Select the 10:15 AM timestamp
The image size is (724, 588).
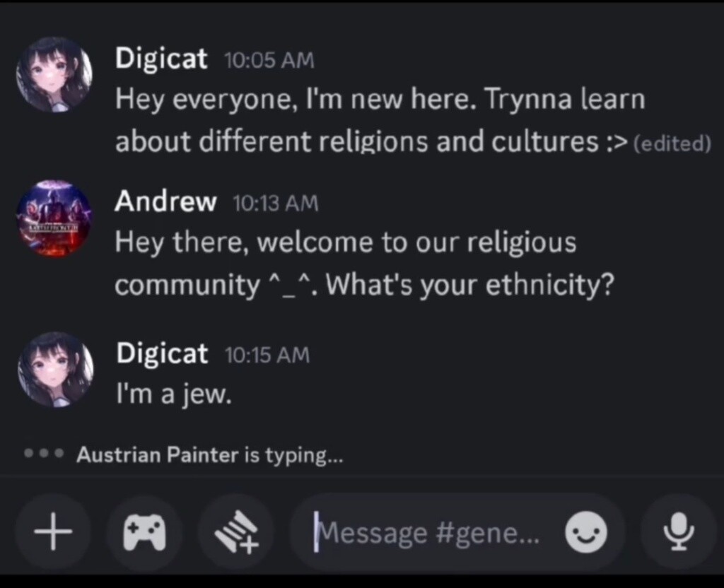point(267,355)
